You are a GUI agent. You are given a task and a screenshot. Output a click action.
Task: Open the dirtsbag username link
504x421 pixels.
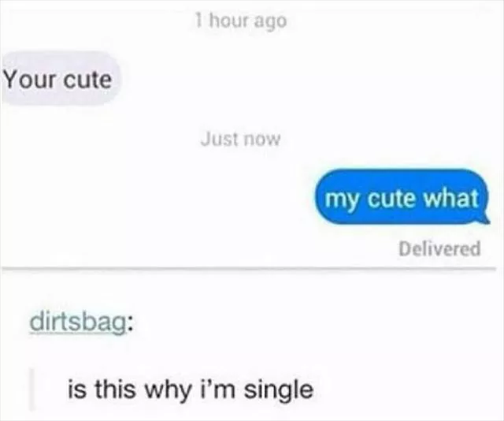[77, 323]
